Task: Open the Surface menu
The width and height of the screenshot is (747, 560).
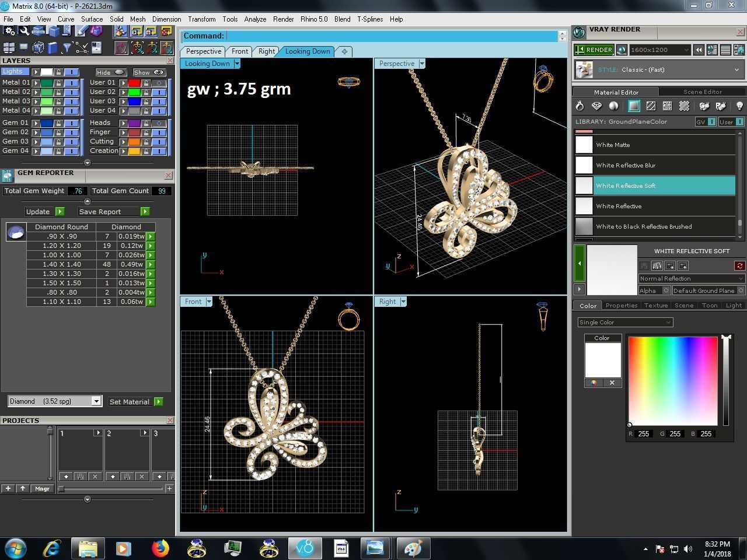Action: point(92,19)
